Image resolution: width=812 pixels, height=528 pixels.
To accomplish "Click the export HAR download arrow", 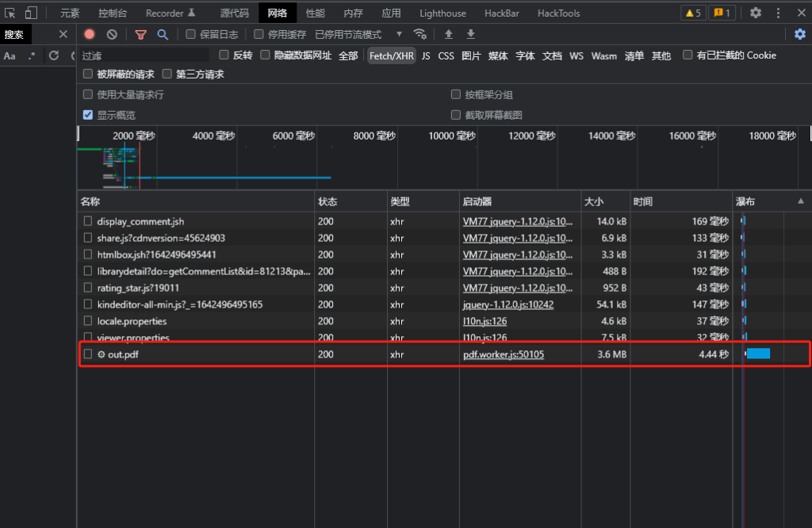I will (471, 34).
